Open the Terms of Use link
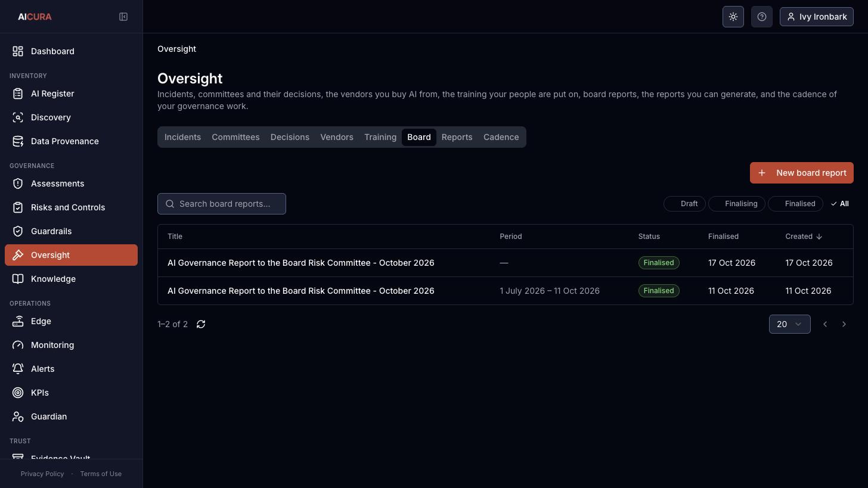 [x=101, y=474]
